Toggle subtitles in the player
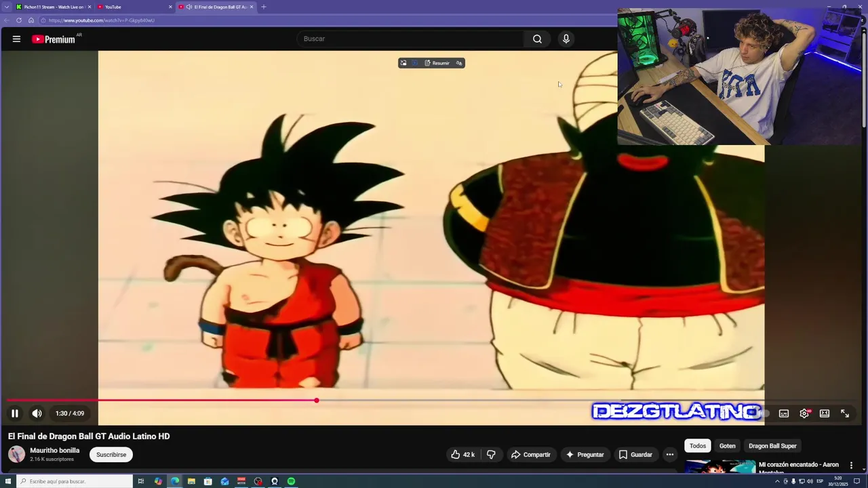Image resolution: width=868 pixels, height=488 pixels. tap(784, 413)
